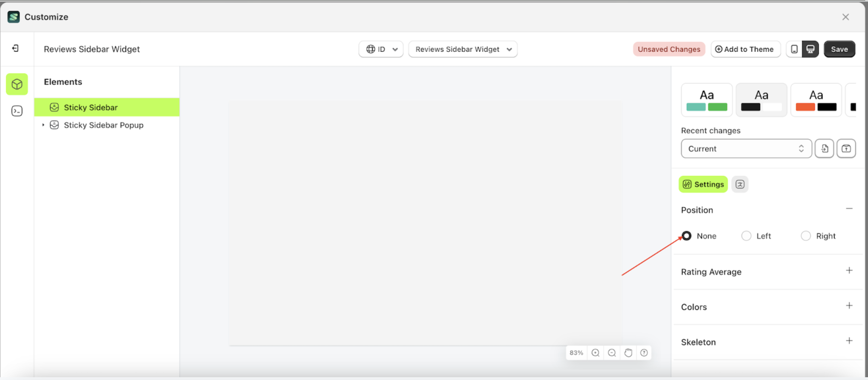Viewport: 868px width, 380px height.
Task: Select the Right position option
Action: 805,236
